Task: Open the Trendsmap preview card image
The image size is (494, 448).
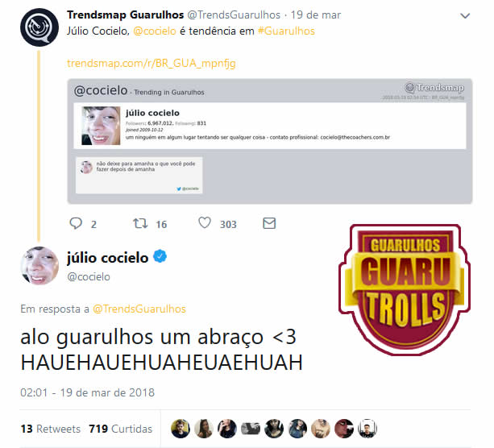Action: pos(270,141)
